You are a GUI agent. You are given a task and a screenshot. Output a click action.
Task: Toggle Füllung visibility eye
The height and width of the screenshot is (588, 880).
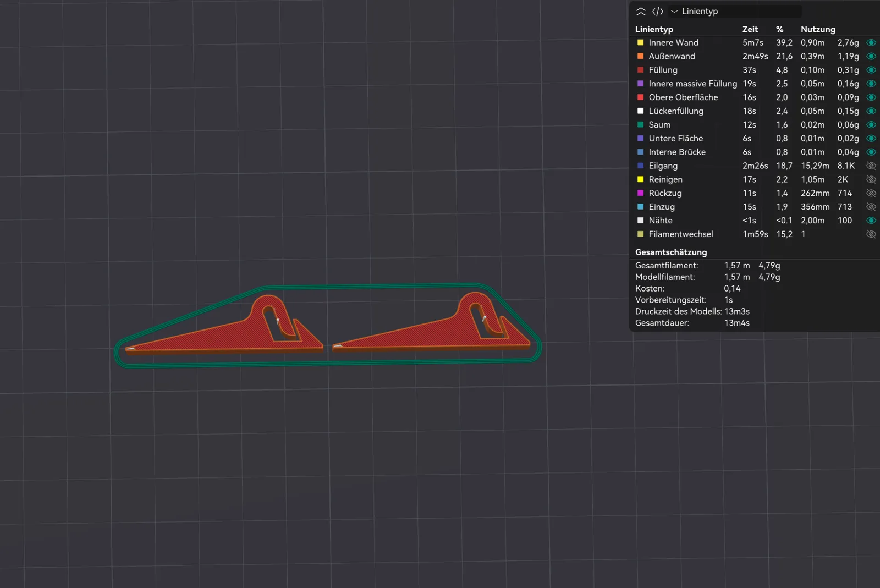coord(871,70)
